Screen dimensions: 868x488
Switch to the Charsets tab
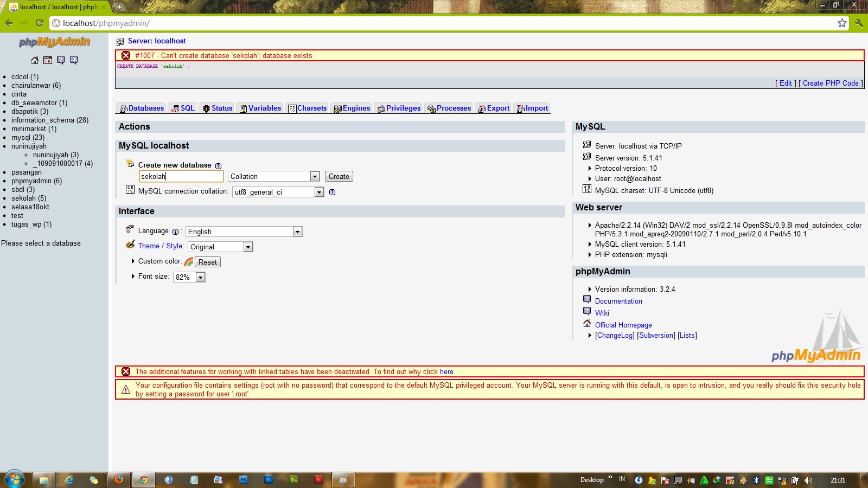click(308, 108)
